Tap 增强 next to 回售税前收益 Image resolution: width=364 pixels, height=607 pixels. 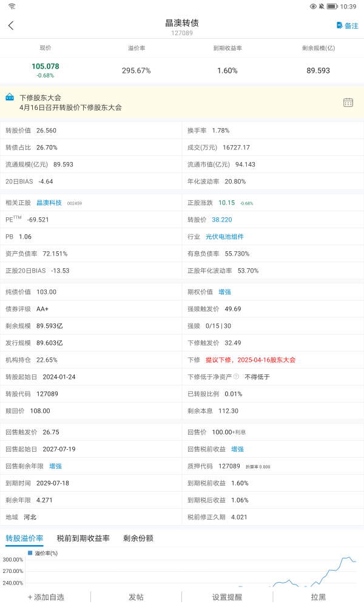point(237,449)
